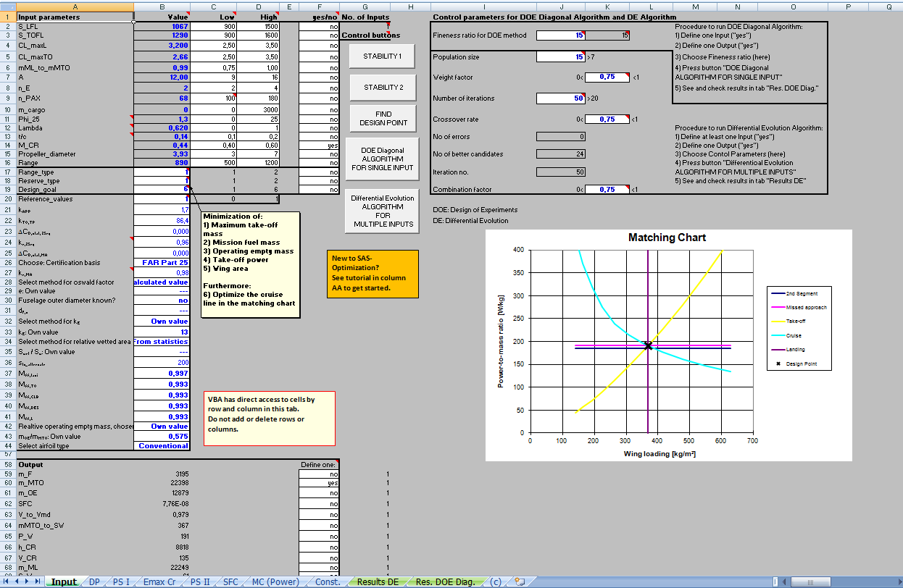Select the Fuselage outer diameter known cell
903x588 pixels.
(x=162, y=300)
